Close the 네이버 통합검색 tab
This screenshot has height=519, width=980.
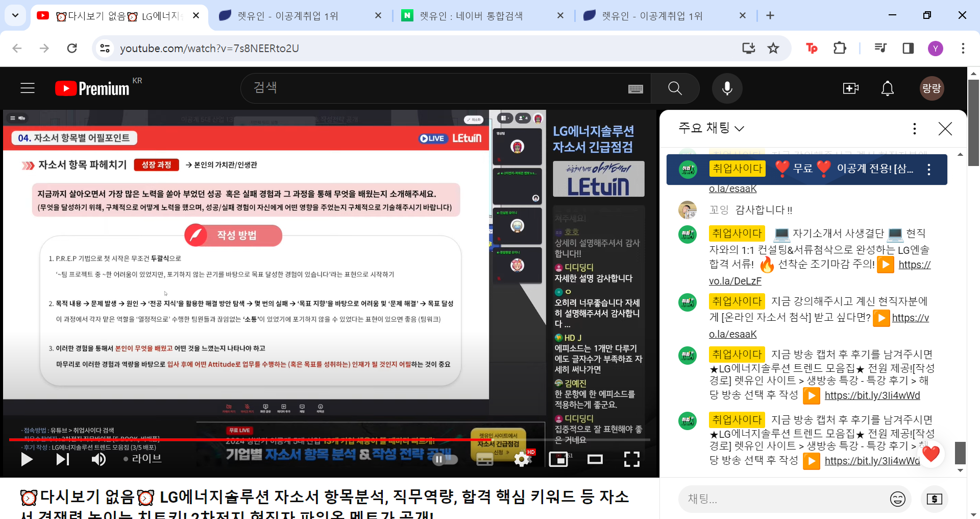(x=560, y=16)
